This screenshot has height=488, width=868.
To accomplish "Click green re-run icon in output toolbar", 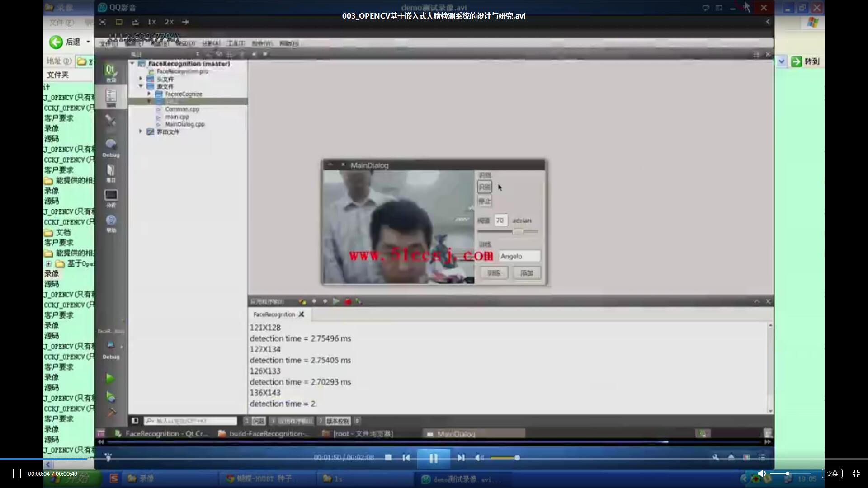I will click(x=336, y=301).
